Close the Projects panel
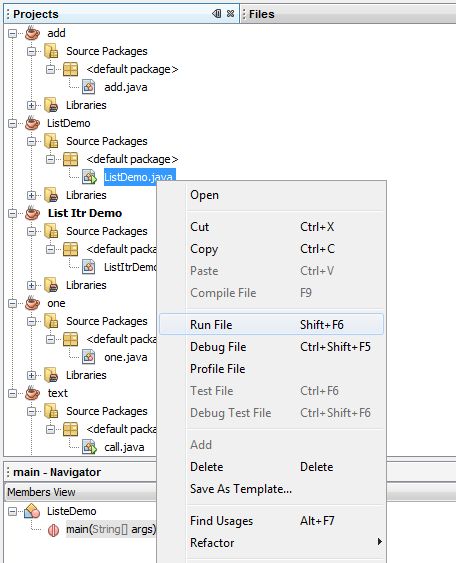Screen dimensions: 456x563 [x=231, y=14]
